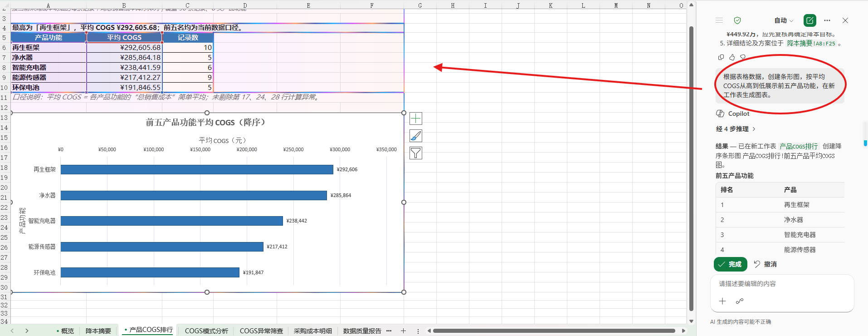Switch to the 采购成本明细 sheet tab
The image size is (868, 336).
tap(313, 331)
